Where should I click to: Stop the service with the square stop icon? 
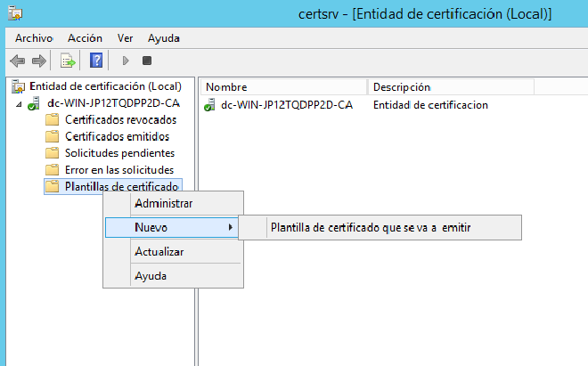147,61
